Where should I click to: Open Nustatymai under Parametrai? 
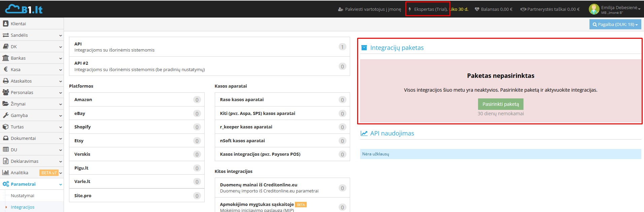(x=23, y=195)
